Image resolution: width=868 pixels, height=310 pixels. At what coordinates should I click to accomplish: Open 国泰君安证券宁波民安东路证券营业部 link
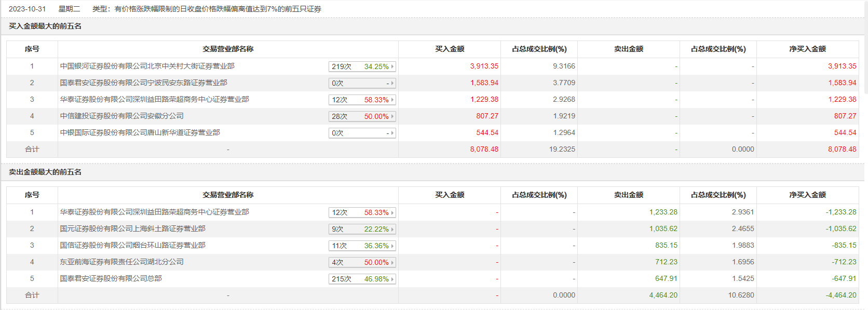tap(143, 83)
